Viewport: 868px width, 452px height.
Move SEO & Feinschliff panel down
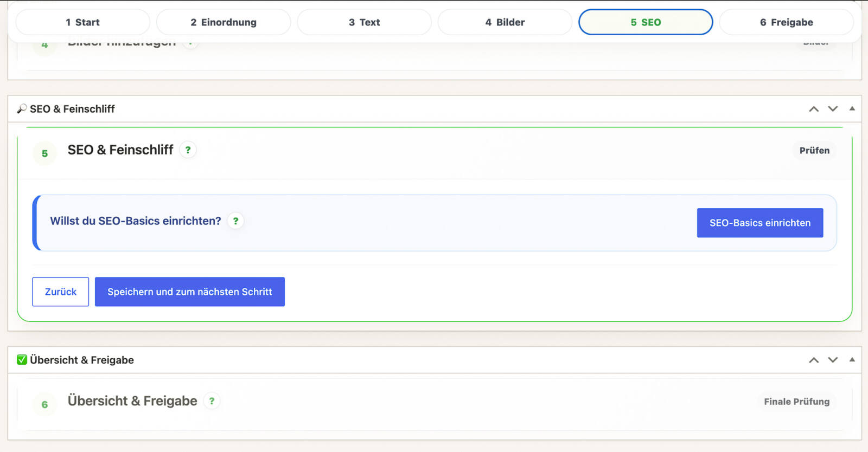(833, 109)
